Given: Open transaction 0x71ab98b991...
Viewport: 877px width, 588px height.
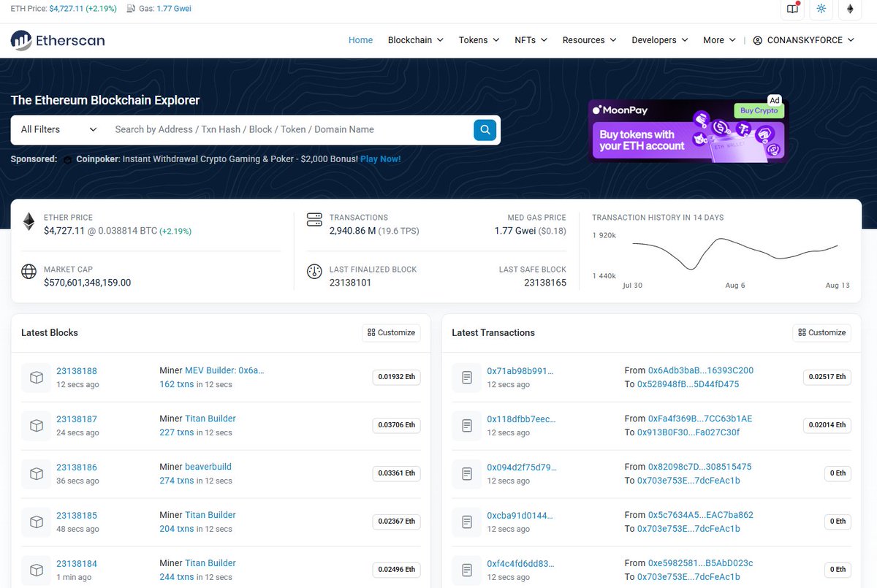Looking at the screenshot, I should click(x=520, y=371).
